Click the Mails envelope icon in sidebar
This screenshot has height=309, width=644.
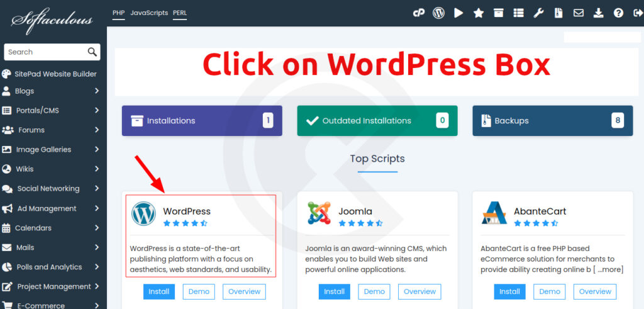click(x=6, y=247)
